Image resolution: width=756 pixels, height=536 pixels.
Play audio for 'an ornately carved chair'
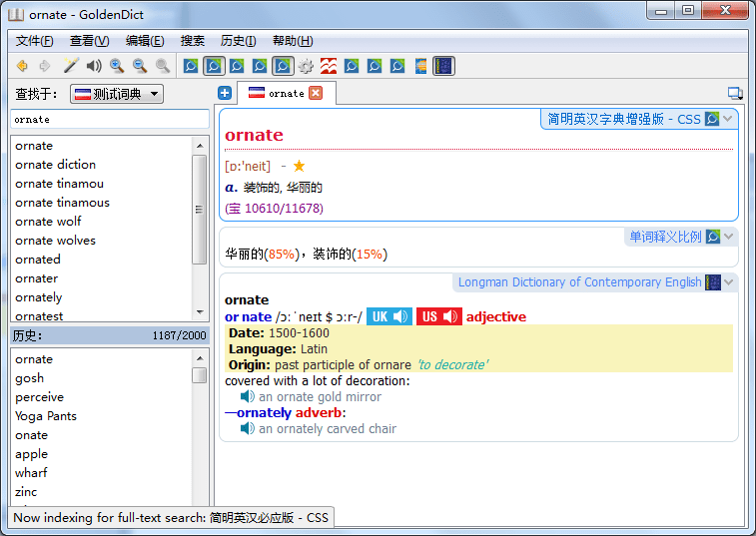(x=248, y=428)
